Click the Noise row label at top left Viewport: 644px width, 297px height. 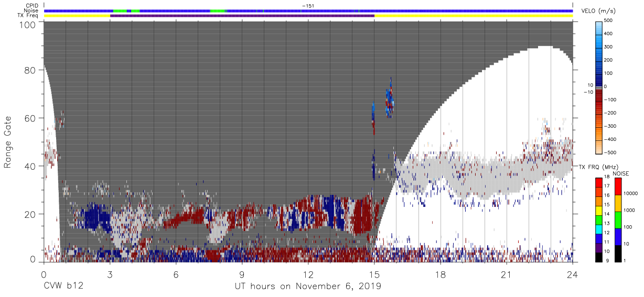[32, 10]
